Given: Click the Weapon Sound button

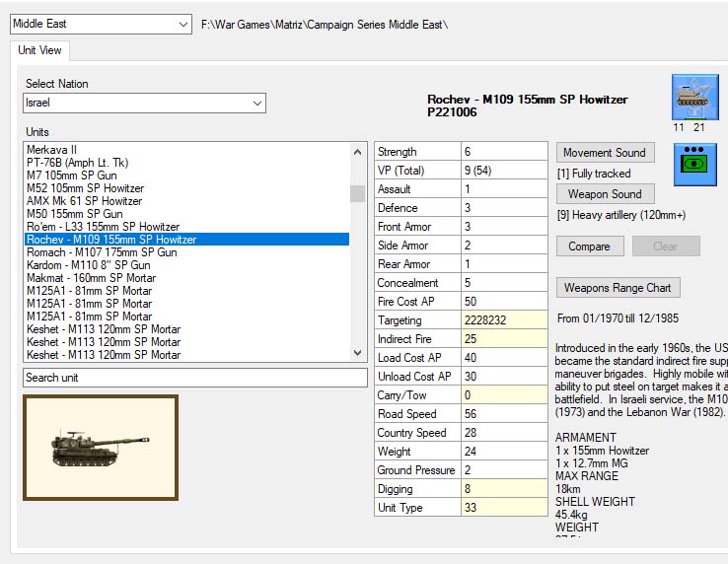Looking at the screenshot, I should pyautogui.click(x=605, y=193).
